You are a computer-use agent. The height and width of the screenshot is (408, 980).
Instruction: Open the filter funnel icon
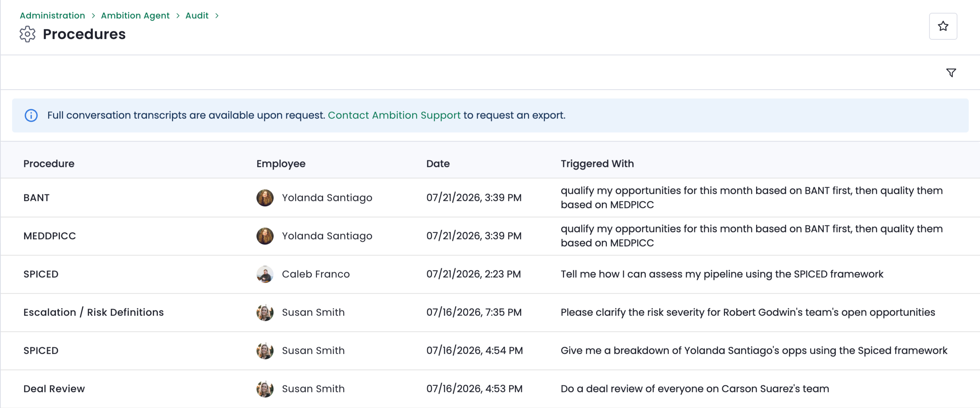(951, 73)
